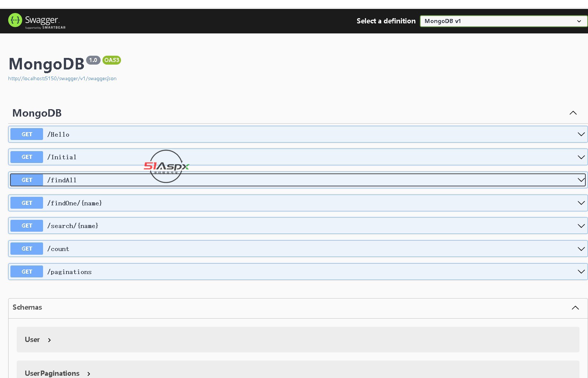This screenshot has height=378, width=588.
Task: Collapse the Schemas section chevron
Action: (x=575, y=308)
